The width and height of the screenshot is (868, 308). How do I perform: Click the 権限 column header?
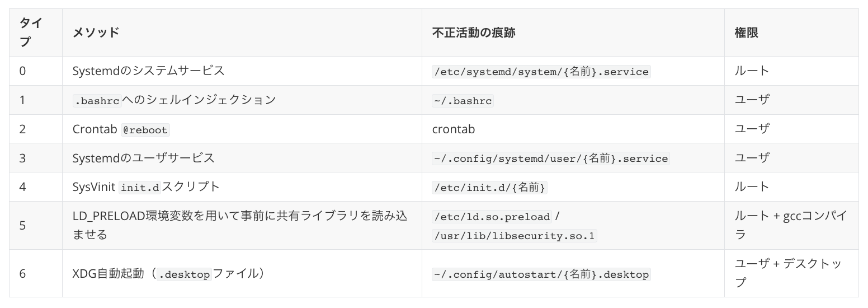pos(746,32)
